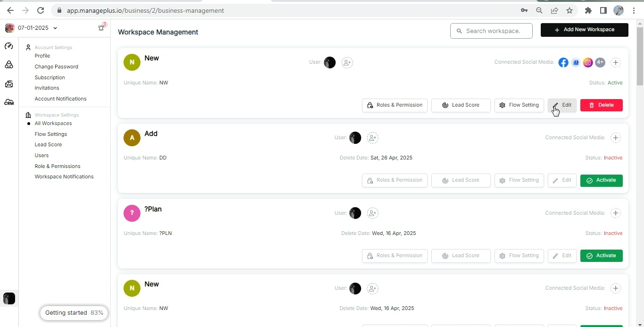Open Flow Setting for active New workspace
This screenshot has height=327, width=644.
coord(519,105)
